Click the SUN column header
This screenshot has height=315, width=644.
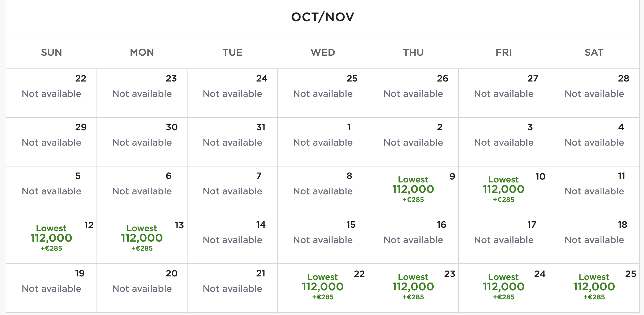(51, 52)
